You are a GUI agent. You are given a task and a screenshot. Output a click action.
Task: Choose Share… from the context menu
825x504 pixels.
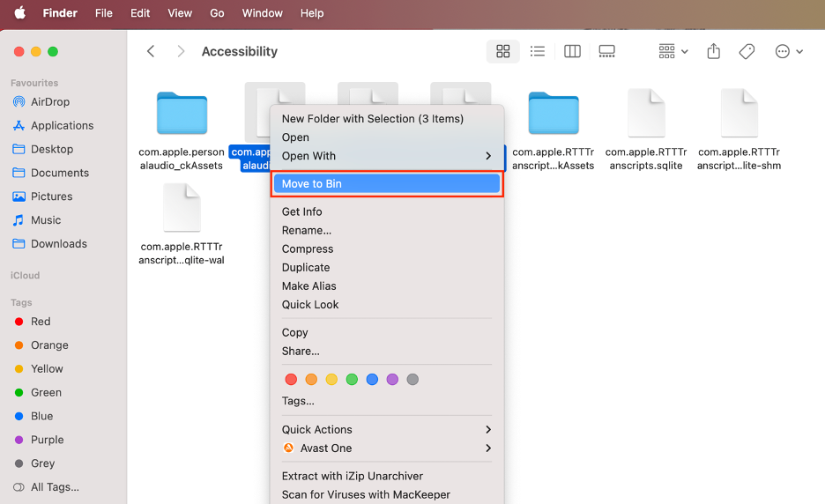coord(387,351)
